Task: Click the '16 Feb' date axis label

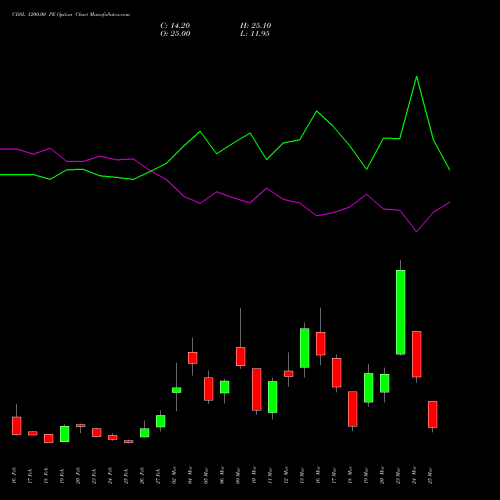Action: click(x=14, y=476)
